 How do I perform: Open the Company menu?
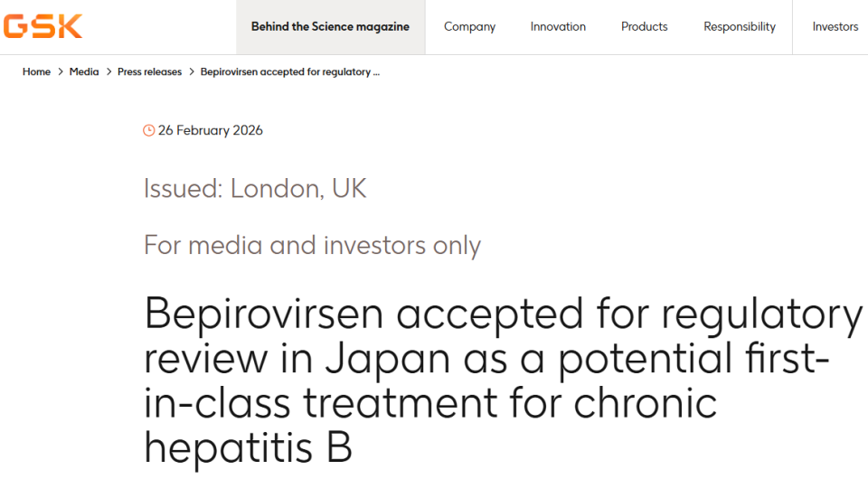tap(469, 27)
